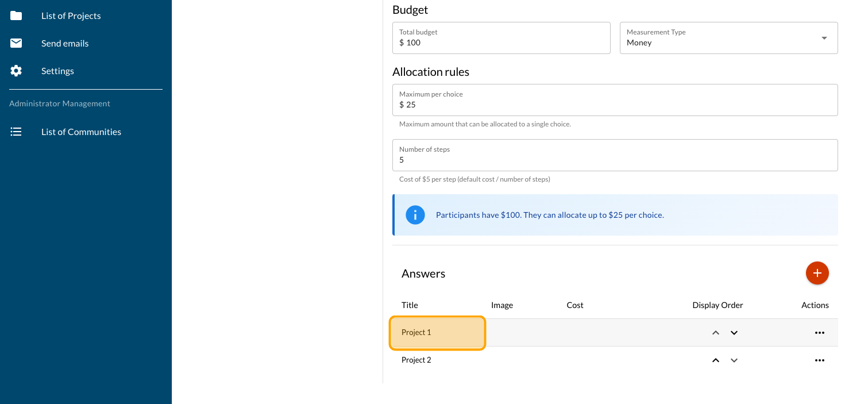The width and height of the screenshot is (868, 404).
Task: Open List of Projects in sidebar
Action: 71,16
